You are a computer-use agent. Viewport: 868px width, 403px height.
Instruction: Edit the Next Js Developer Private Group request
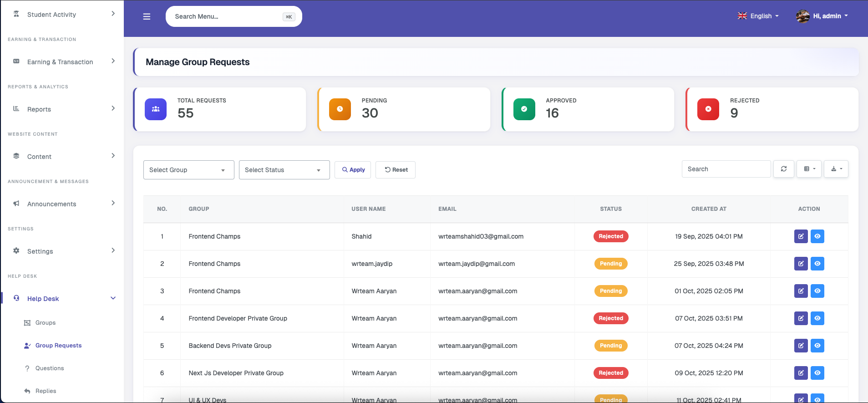(801, 373)
